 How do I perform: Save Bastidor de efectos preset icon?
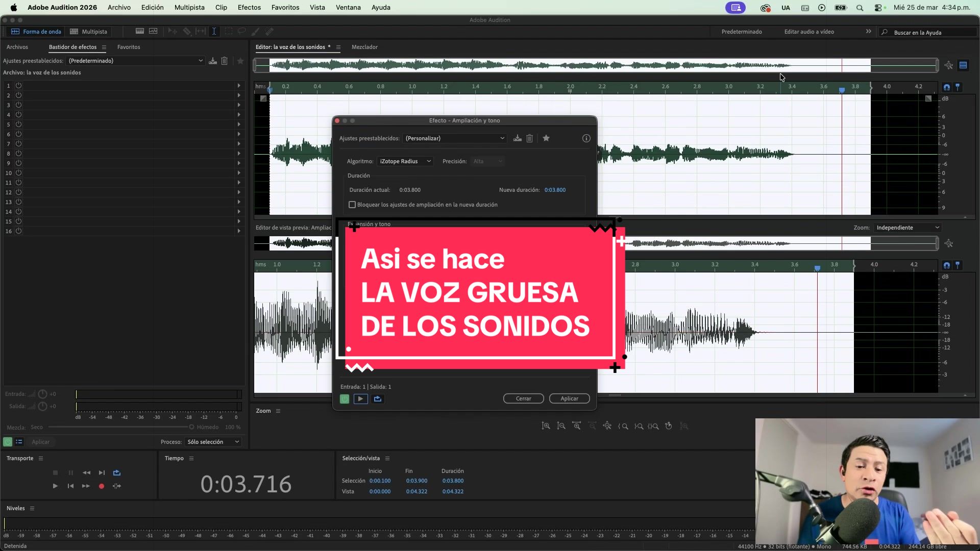(x=213, y=61)
